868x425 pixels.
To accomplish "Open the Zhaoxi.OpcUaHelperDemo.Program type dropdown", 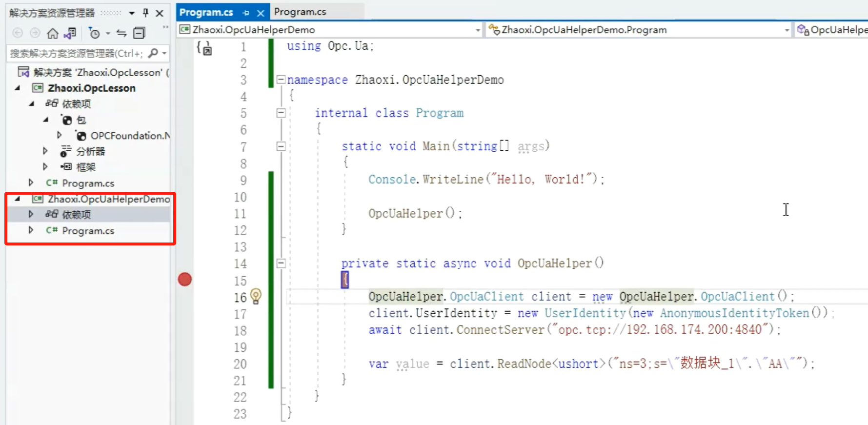I will tap(787, 30).
